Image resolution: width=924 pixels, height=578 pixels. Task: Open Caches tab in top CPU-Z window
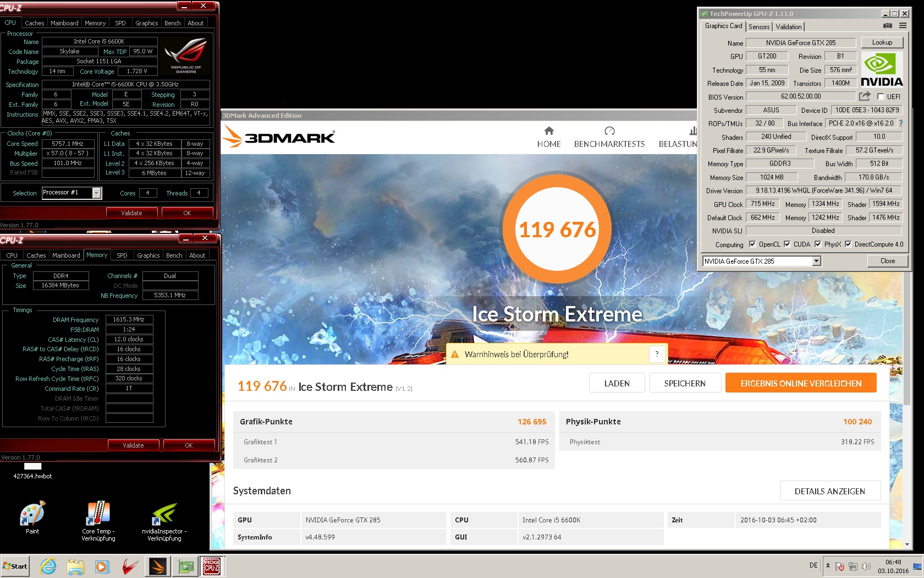(x=34, y=23)
